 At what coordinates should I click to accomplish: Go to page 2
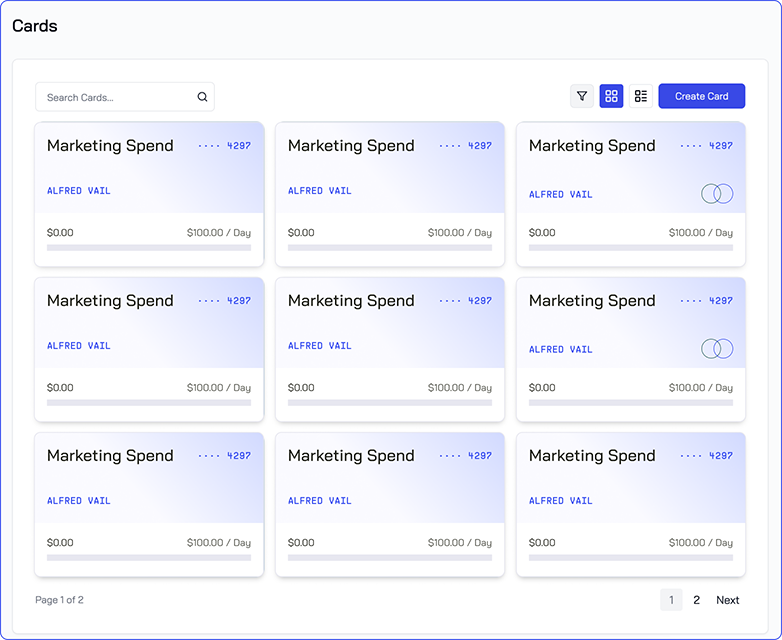(x=696, y=600)
